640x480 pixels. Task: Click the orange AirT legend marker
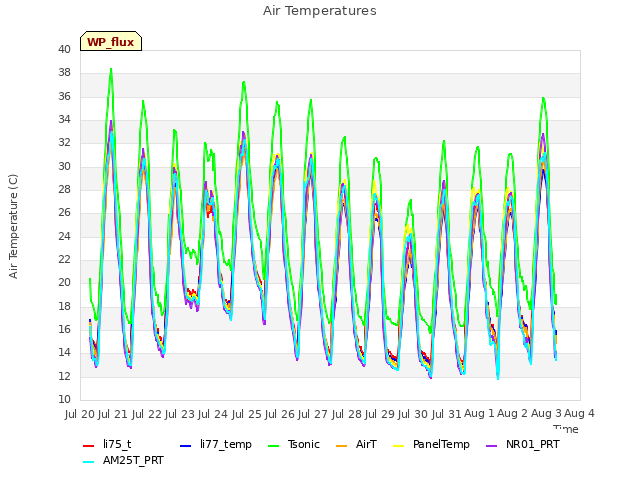click(341, 445)
